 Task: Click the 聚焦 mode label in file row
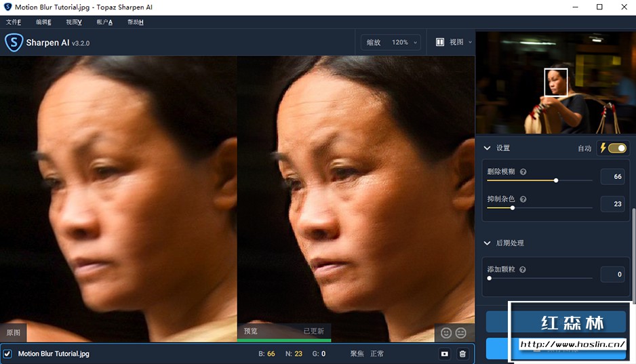pos(357,354)
